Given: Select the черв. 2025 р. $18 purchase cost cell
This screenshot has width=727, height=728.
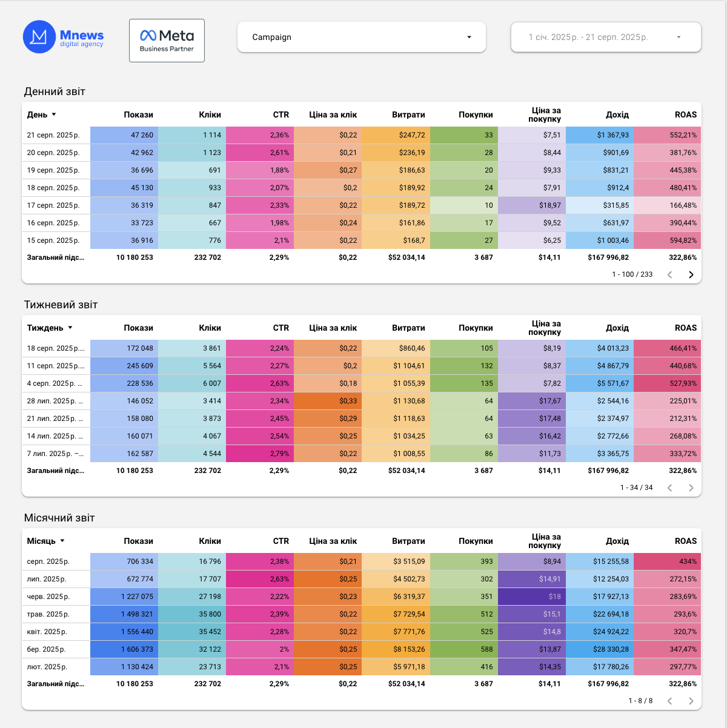Looking at the screenshot, I should click(x=531, y=597).
